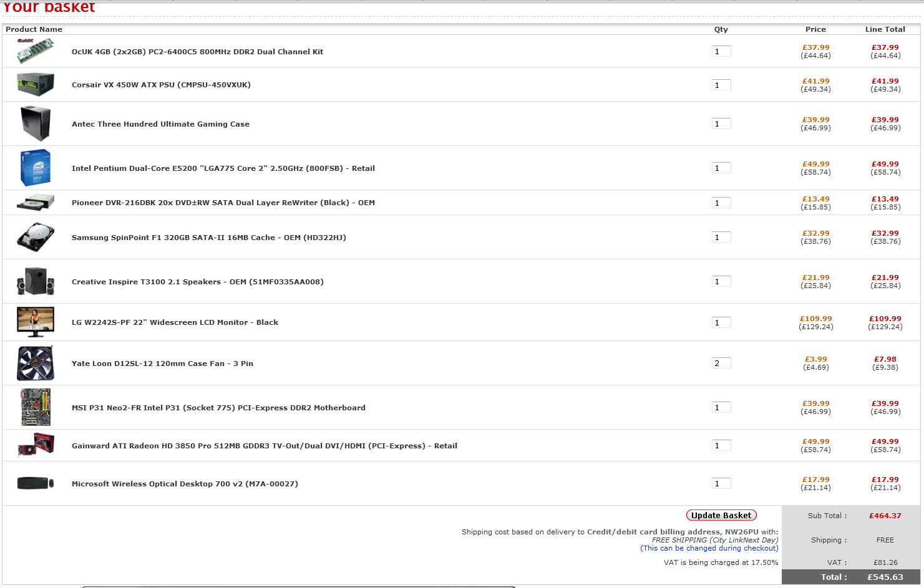Click the MSI P31 Neo2 motherboard thumbnail

coord(36,407)
